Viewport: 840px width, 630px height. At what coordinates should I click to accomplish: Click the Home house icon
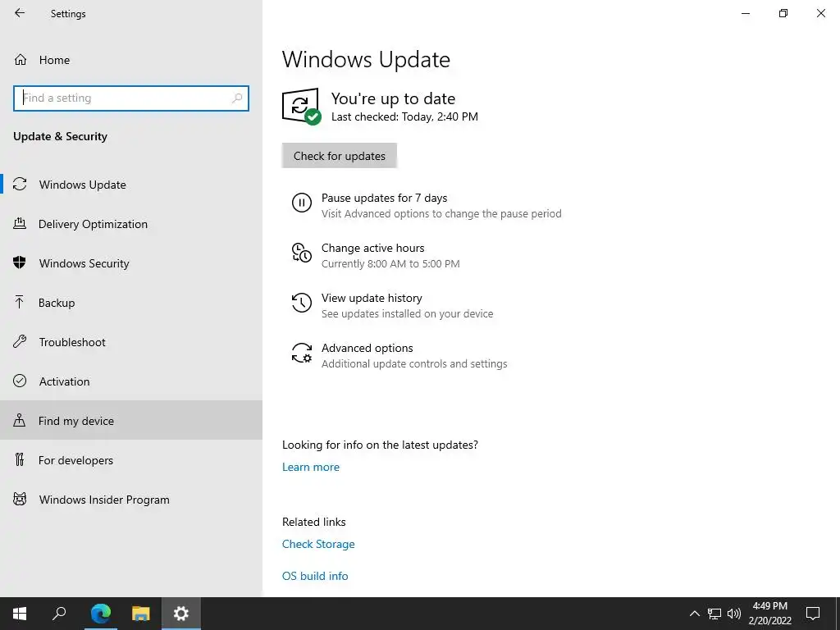pyautogui.click(x=21, y=59)
